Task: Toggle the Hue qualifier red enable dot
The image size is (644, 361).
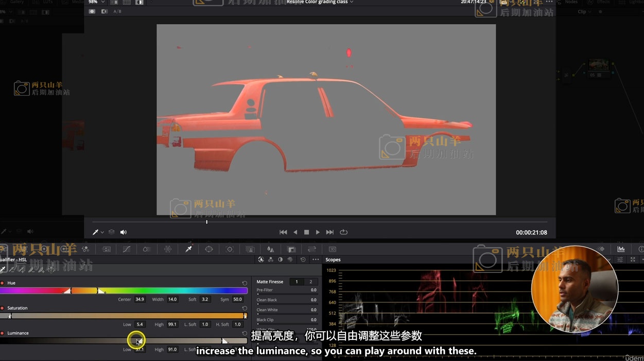Action: [x=2, y=283]
